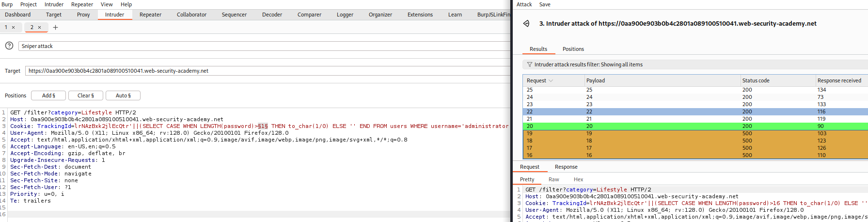Select orange result row 17
This screenshot has width=868, height=222.
(695, 148)
